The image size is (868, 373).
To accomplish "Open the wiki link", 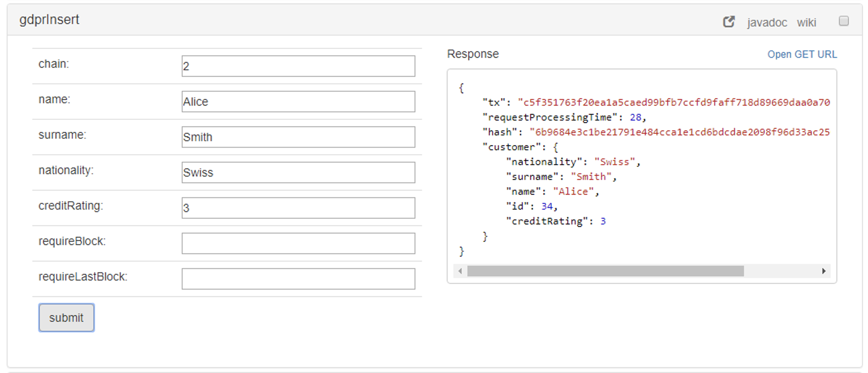I will [806, 22].
